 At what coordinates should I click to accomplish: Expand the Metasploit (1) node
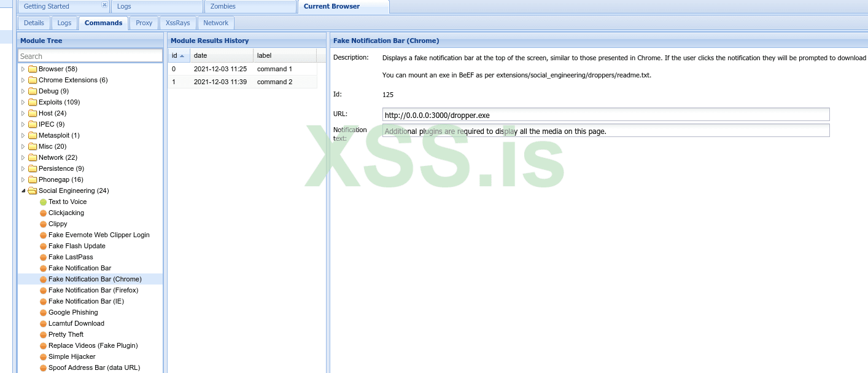click(23, 135)
